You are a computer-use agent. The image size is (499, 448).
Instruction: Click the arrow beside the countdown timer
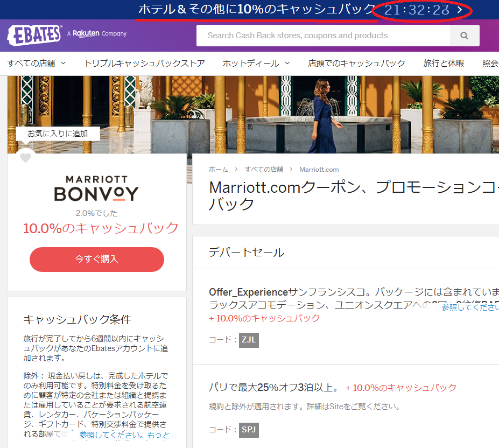pyautogui.click(x=460, y=10)
